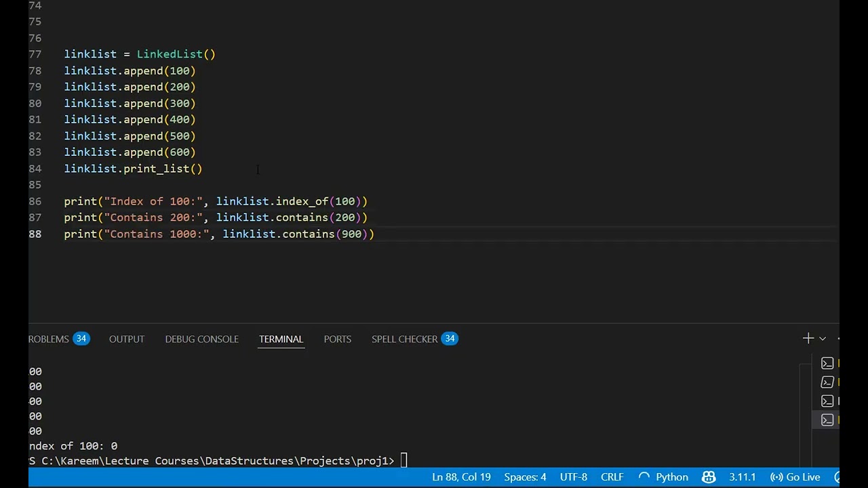The height and width of the screenshot is (488, 868).
Task: Click the Copilot icon in status bar
Action: (x=709, y=477)
